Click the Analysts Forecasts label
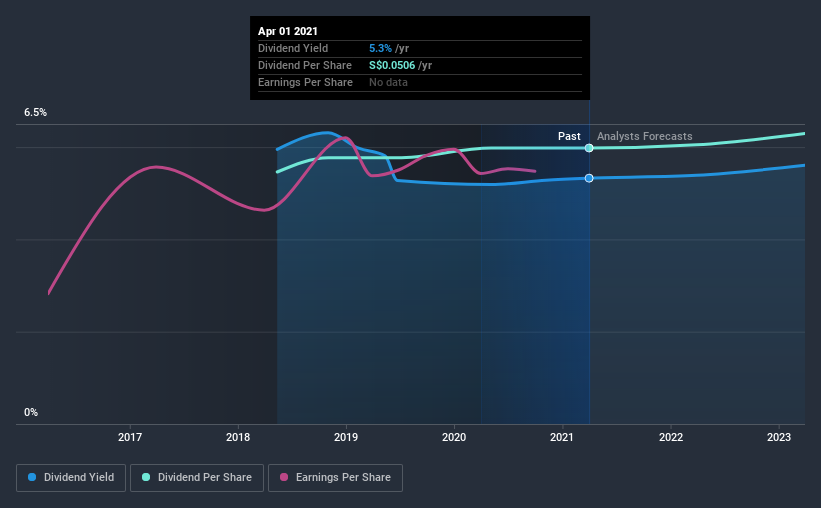 click(645, 136)
